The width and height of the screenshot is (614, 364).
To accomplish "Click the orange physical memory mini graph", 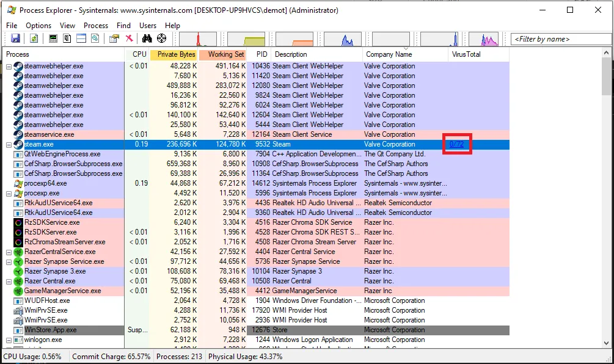I will pyautogui.click(x=294, y=39).
